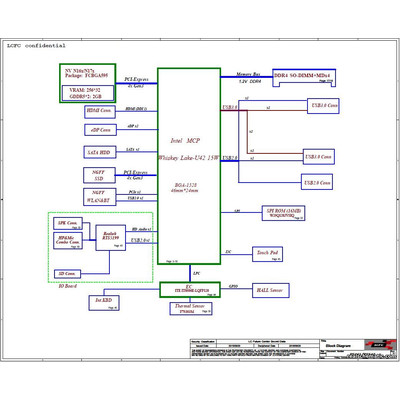Screen dimensions: 400x400
Task: Select the Block Diagram title field
Action: (x=338, y=346)
